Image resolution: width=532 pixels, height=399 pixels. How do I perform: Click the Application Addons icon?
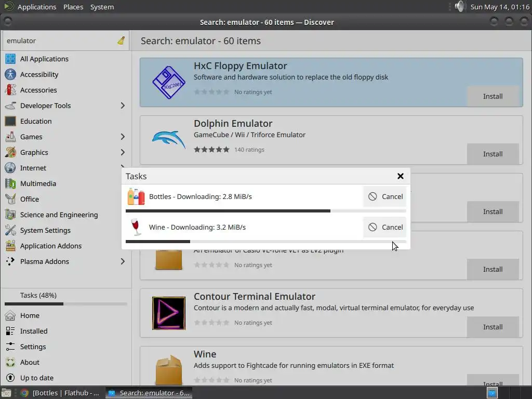click(10, 246)
